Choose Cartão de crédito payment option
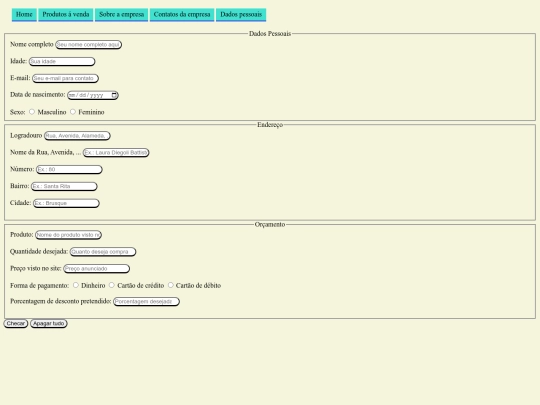The image size is (540, 405). pos(112,285)
